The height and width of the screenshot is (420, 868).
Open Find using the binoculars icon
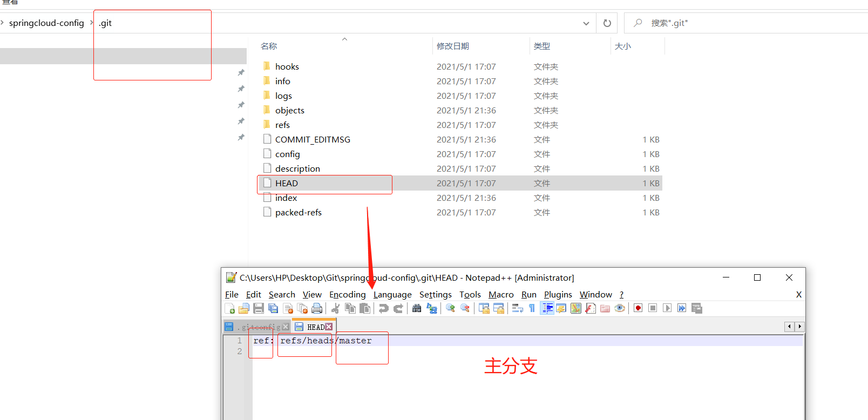pyautogui.click(x=417, y=308)
